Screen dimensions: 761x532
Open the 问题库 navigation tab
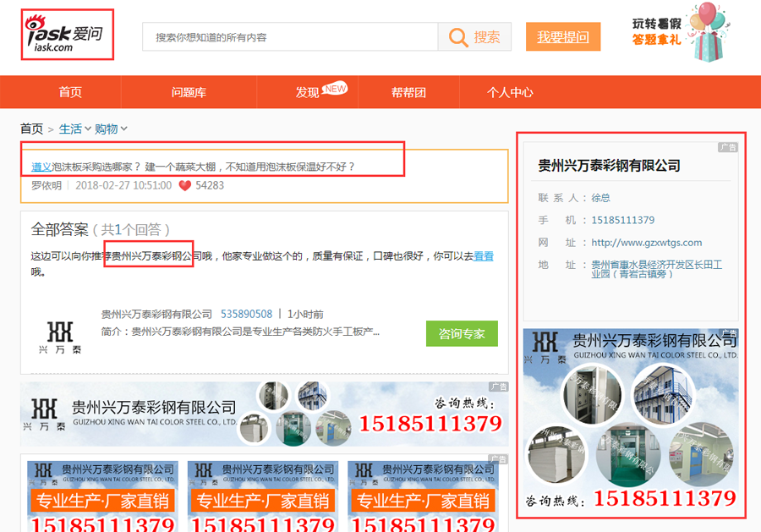[x=189, y=92]
